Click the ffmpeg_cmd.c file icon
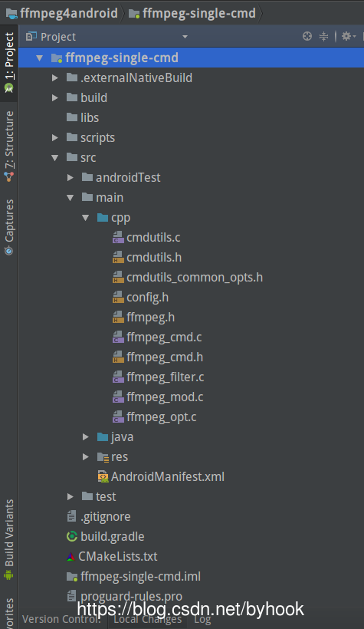 point(118,338)
